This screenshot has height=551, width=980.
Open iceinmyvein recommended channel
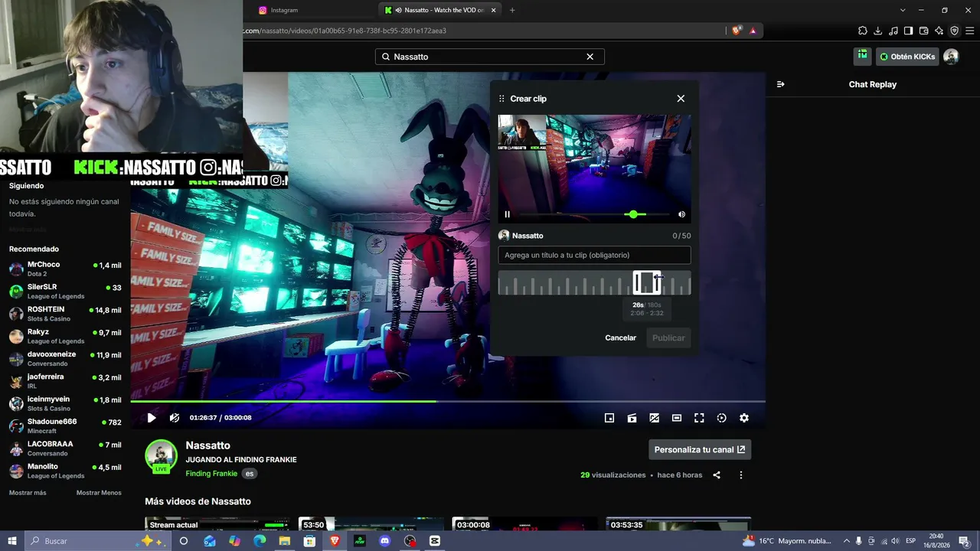(65, 403)
